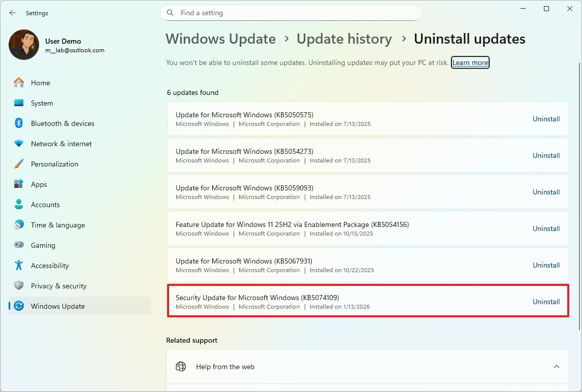The image size is (582, 392).
Task: Go to Update history via the breadcrumb
Action: point(344,39)
